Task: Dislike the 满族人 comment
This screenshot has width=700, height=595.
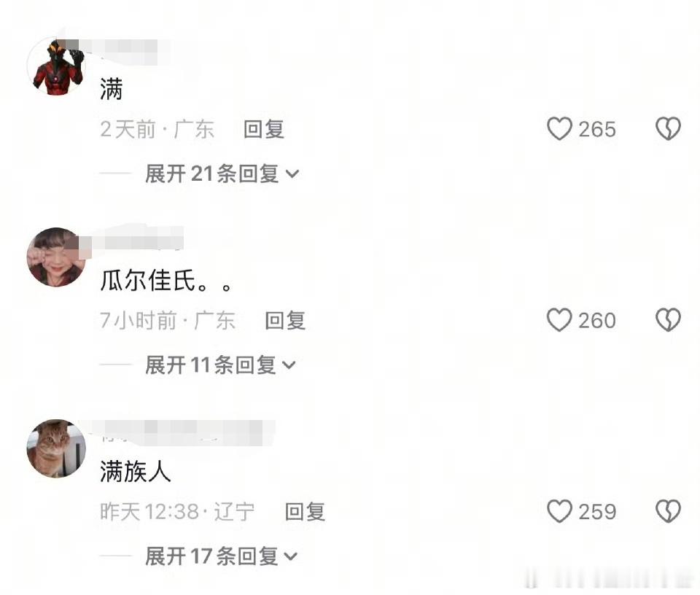Action: pos(668,511)
